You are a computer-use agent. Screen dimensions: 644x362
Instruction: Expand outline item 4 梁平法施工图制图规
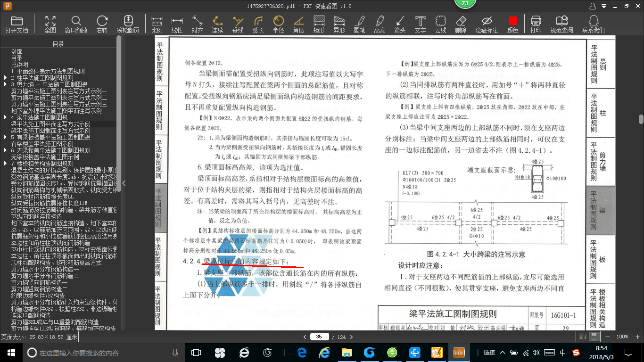click(6, 117)
